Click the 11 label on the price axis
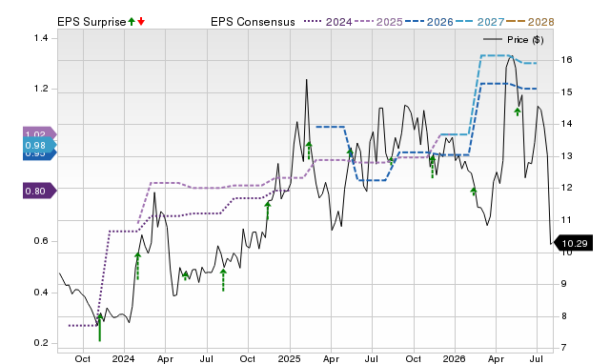Screen dimensions: 610x364 [x=567, y=220]
